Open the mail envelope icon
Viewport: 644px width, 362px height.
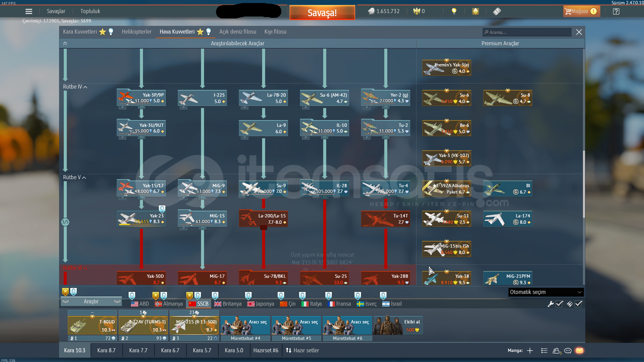point(580,351)
